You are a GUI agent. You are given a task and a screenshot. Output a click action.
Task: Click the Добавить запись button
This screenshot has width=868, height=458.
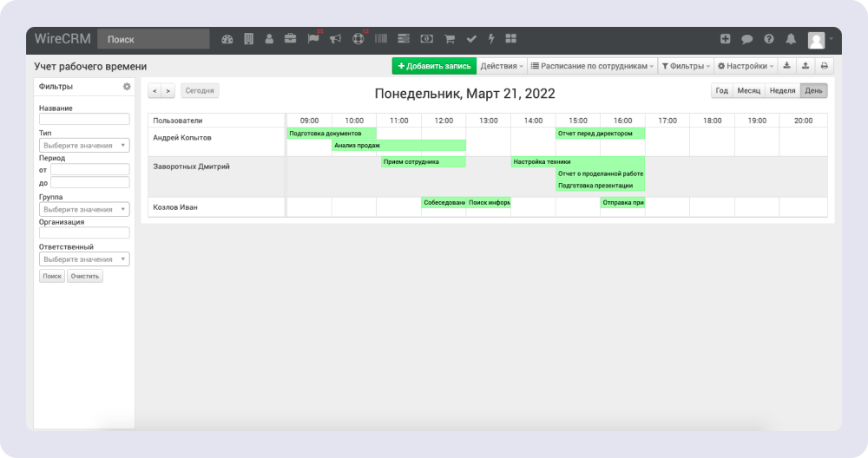pyautogui.click(x=433, y=66)
